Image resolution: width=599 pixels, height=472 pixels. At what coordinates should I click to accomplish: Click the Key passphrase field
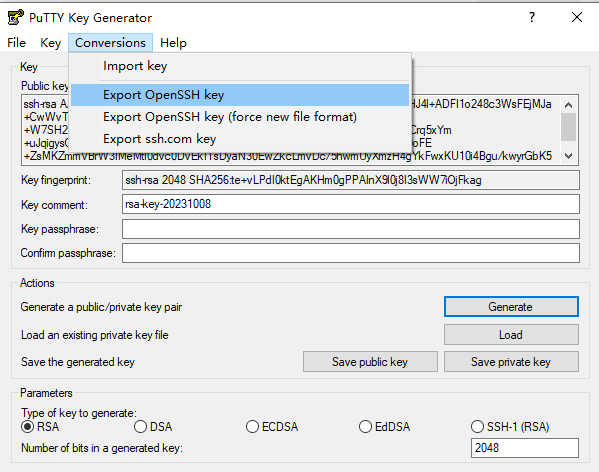pyautogui.click(x=351, y=229)
